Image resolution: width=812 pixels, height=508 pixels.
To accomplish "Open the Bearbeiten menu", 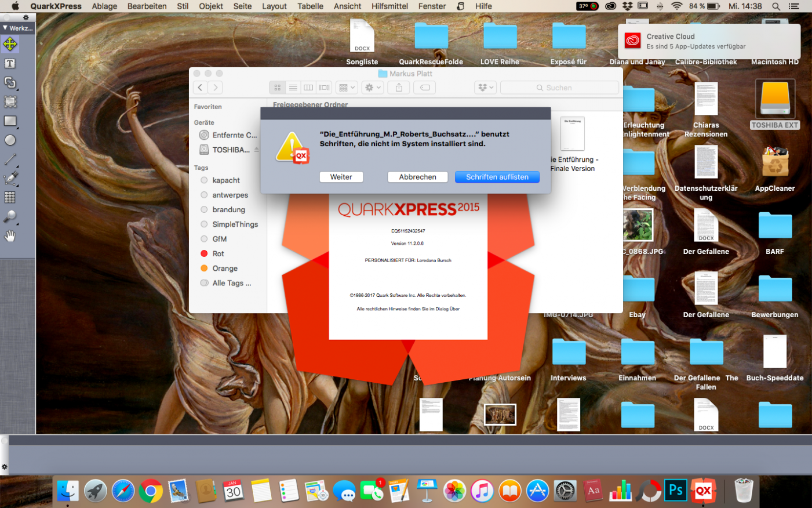I will (x=147, y=6).
